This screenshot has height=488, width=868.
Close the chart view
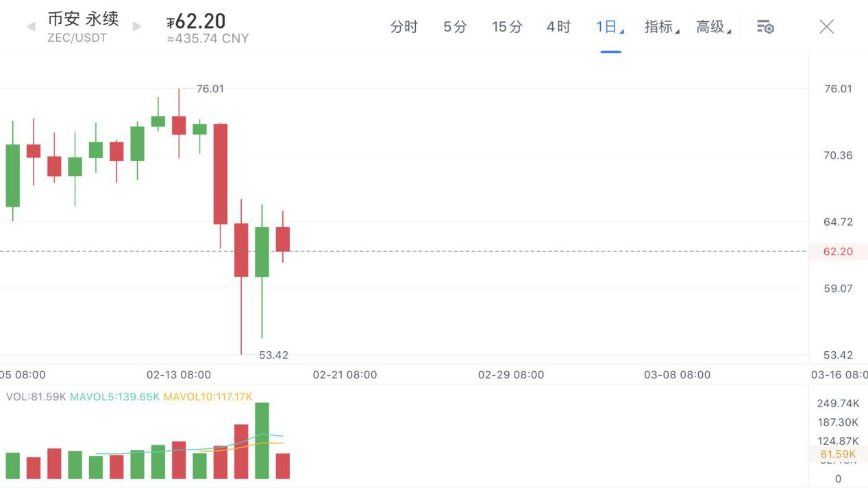coord(826,27)
